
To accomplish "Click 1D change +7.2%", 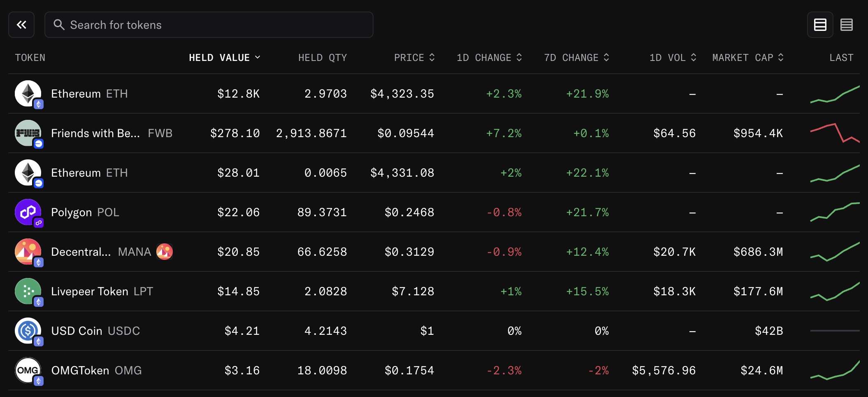I will [x=504, y=133].
